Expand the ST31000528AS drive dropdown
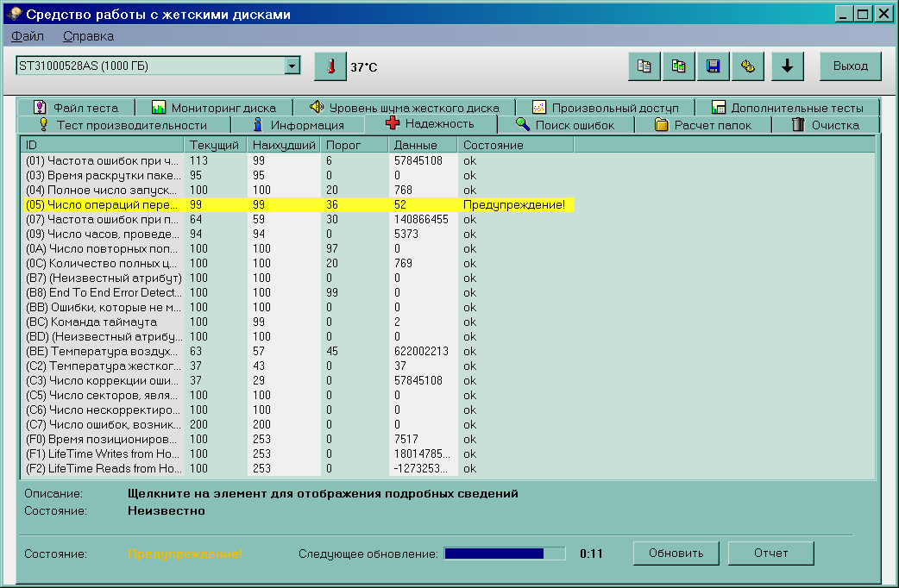Image resolution: width=899 pixels, height=588 pixels. coord(292,66)
